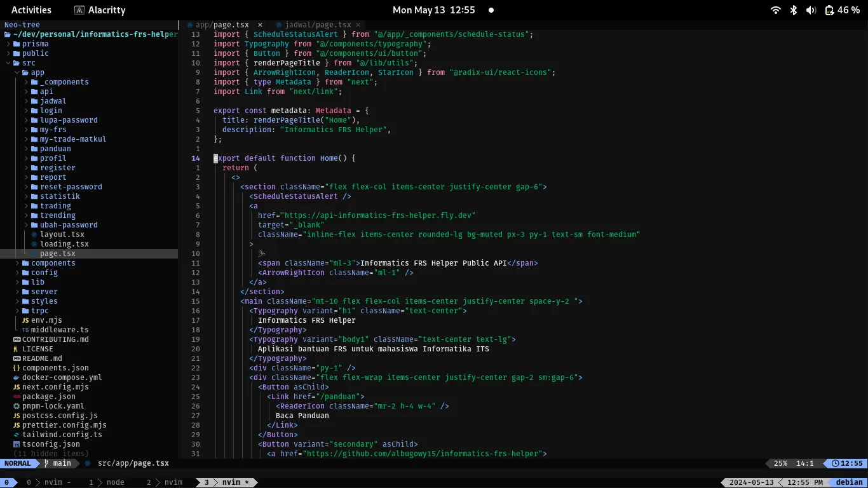Image resolution: width=868 pixels, height=488 pixels.
Task: Click the gear icon beside tailwind.config.ts
Action: [17, 435]
